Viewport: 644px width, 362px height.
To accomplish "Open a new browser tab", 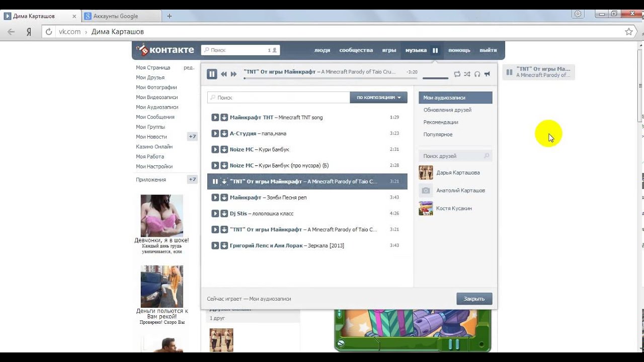I will coord(169,16).
